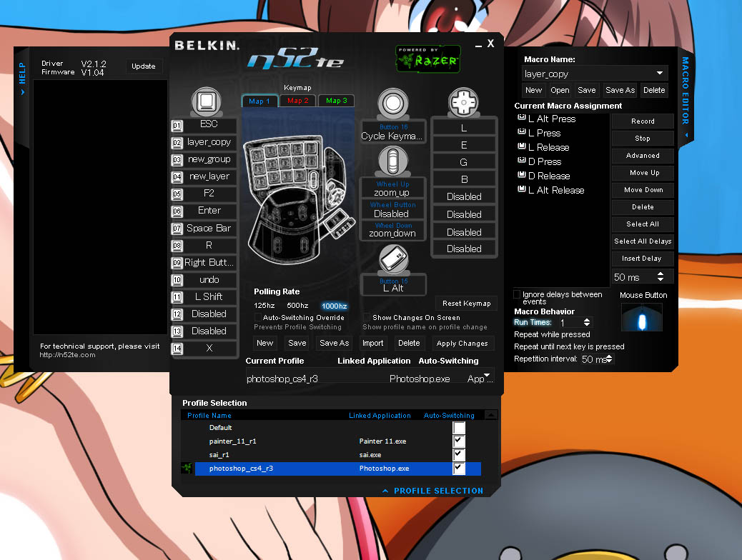
Task: Toggle Ignore delays between events checkbox
Action: pos(518,295)
